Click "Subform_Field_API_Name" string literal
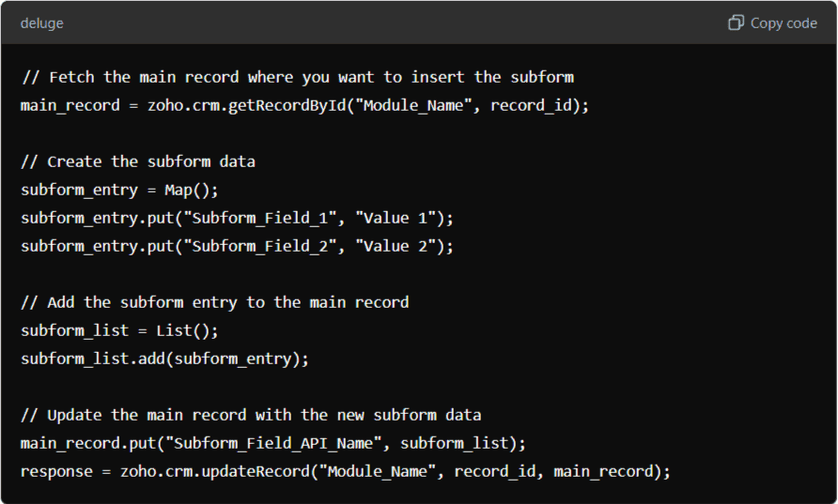 (x=273, y=443)
